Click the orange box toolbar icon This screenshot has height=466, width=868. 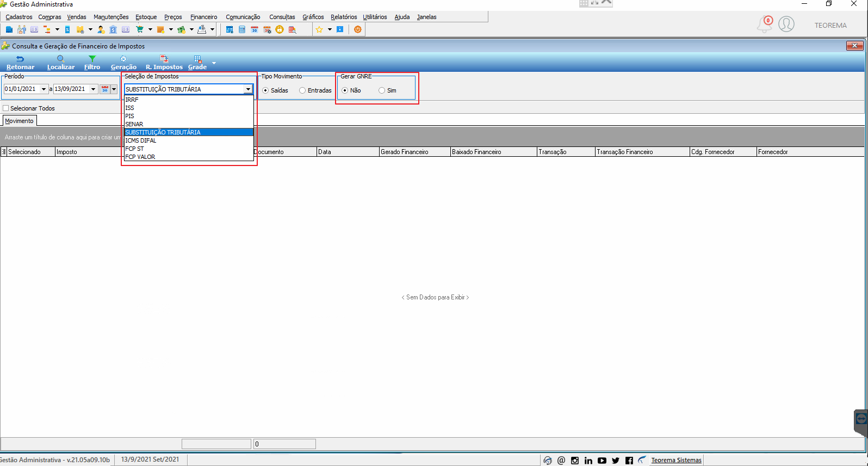tap(160, 29)
